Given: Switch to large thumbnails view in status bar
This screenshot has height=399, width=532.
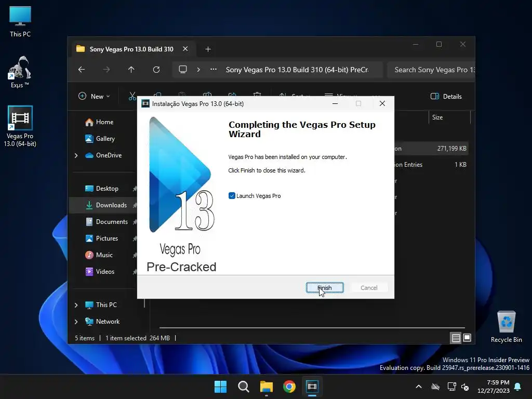Looking at the screenshot, I should point(467,338).
